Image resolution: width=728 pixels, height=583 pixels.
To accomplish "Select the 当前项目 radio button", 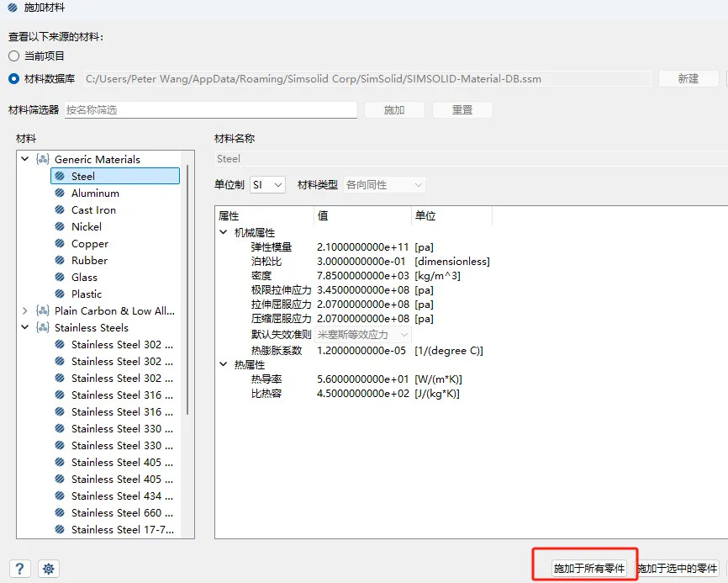I will [x=13, y=56].
